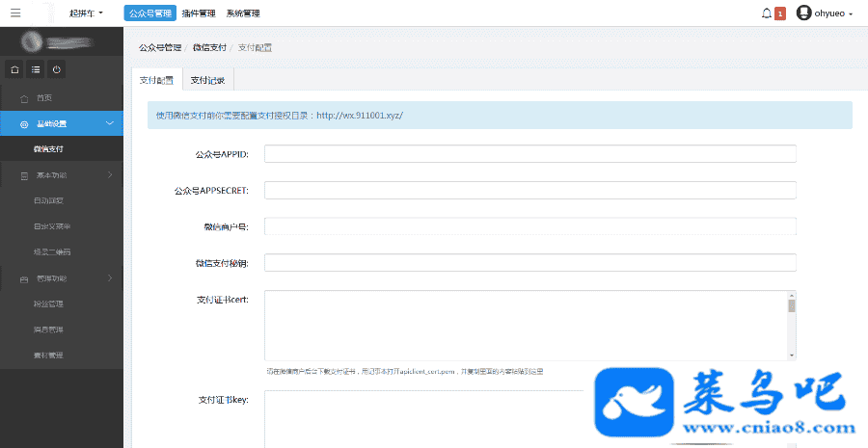The width and height of the screenshot is (868, 448).
Task: Click 公众号管理 breadcrumb link
Action: click(159, 47)
